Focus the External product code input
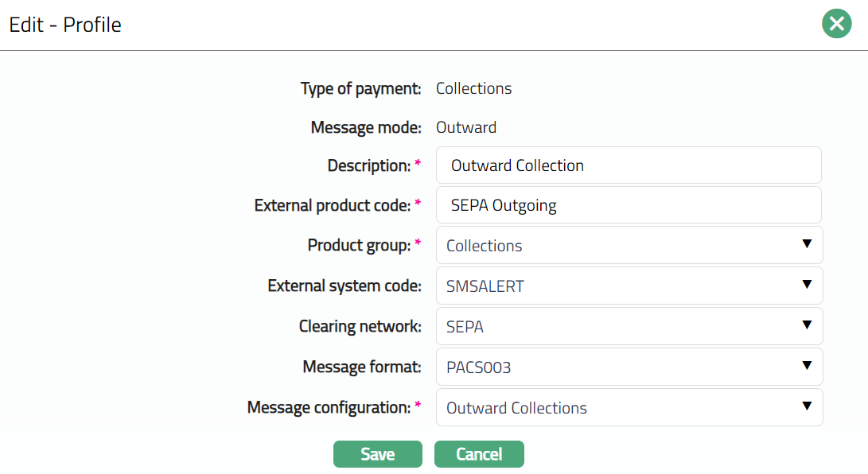The height and width of the screenshot is (474, 868). pyautogui.click(x=629, y=205)
